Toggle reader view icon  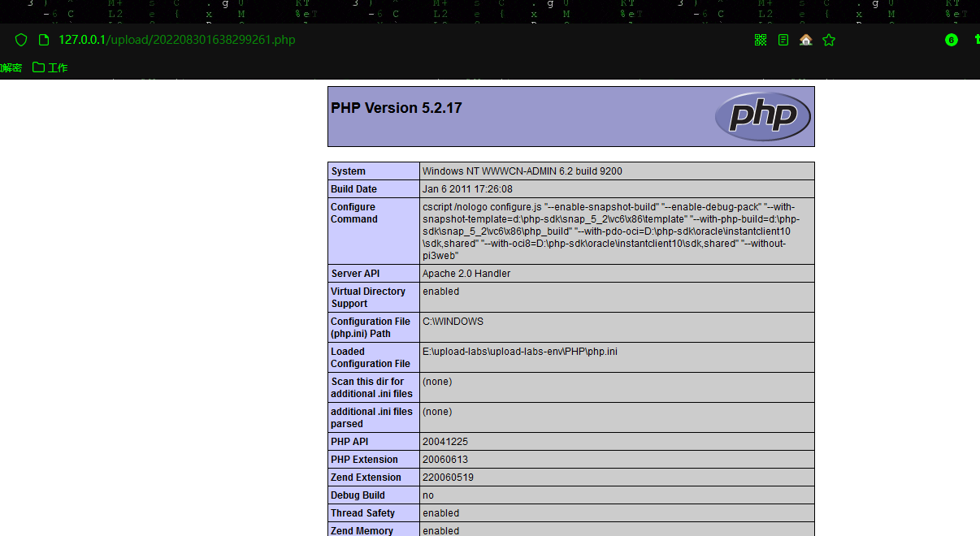pyautogui.click(x=783, y=40)
